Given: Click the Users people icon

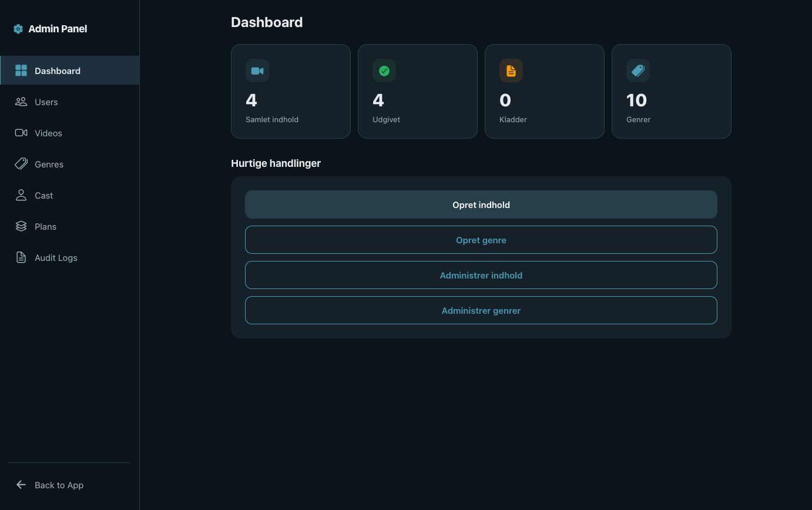Looking at the screenshot, I should pos(21,102).
